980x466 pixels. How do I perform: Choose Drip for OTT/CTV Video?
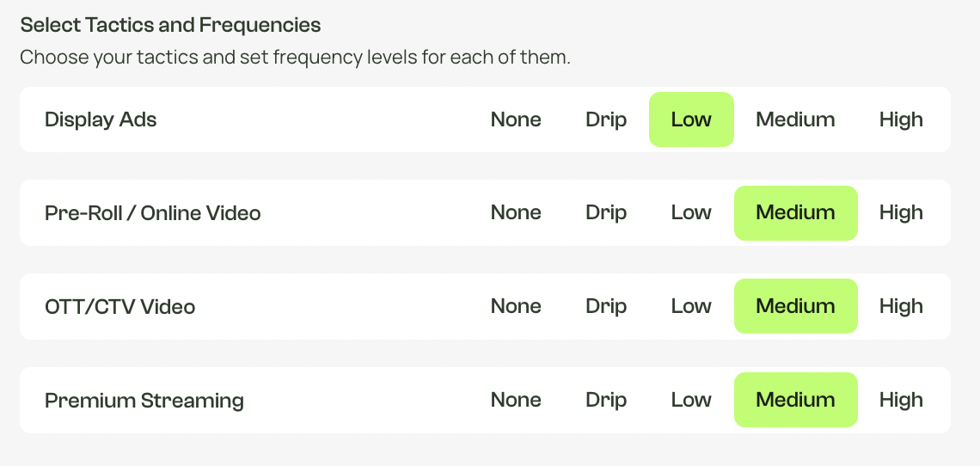click(606, 306)
